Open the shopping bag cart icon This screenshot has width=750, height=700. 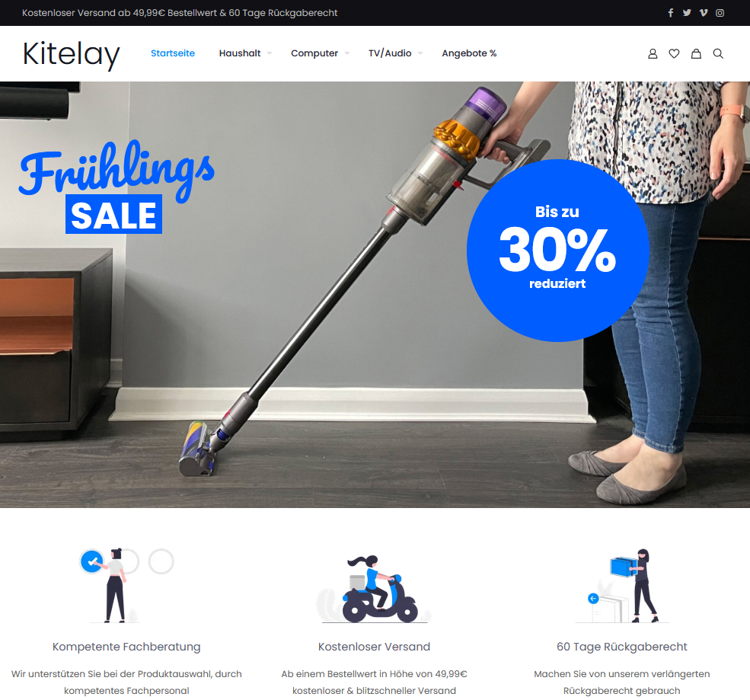point(696,53)
